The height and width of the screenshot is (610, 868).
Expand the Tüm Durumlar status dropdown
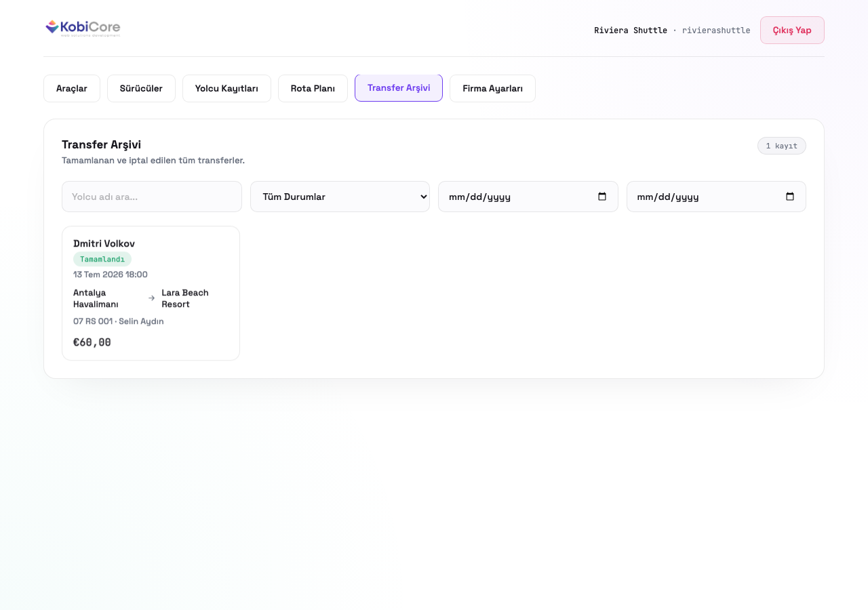point(340,197)
